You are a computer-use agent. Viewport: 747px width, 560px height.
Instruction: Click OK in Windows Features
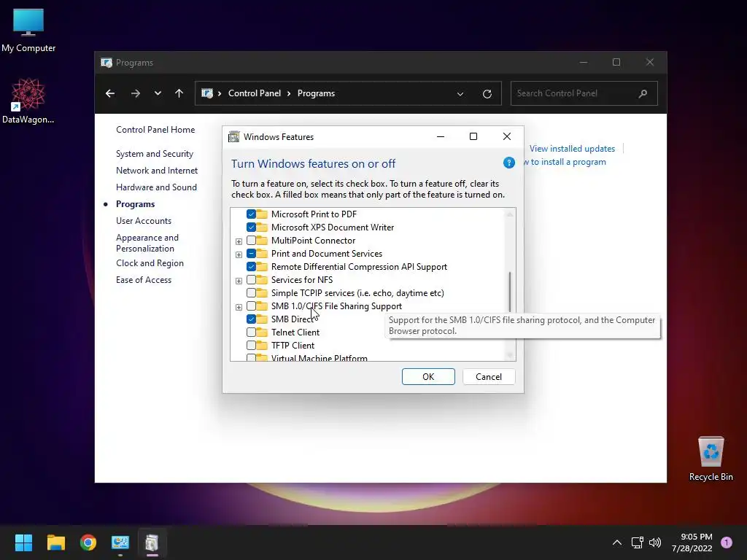(x=428, y=377)
